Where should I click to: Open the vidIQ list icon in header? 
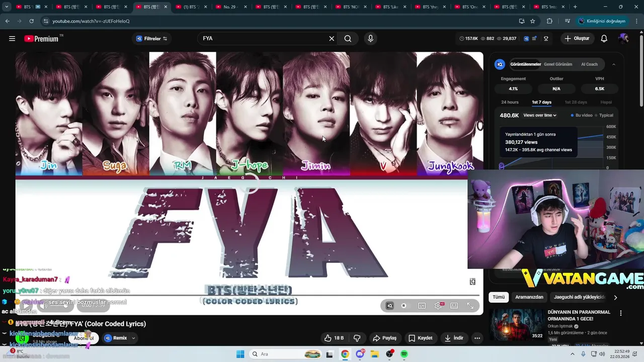[x=534, y=39]
